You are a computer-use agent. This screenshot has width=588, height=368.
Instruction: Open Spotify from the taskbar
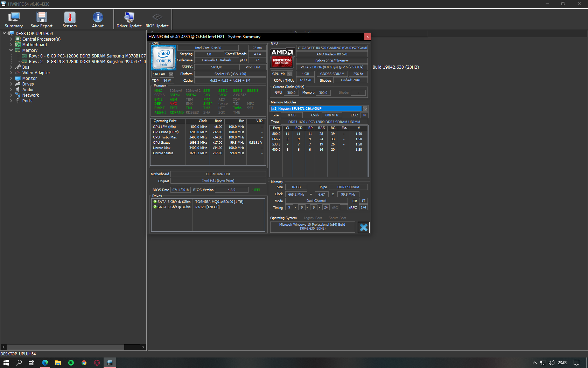pyautogui.click(x=71, y=363)
